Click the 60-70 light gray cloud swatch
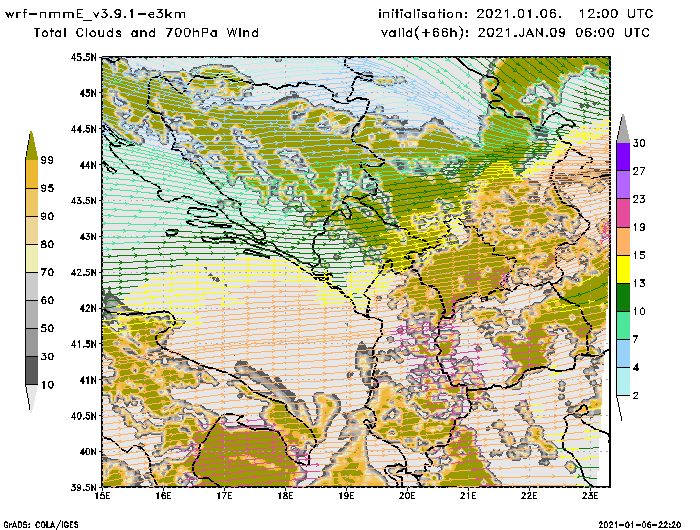The image size is (700, 530). [32, 286]
